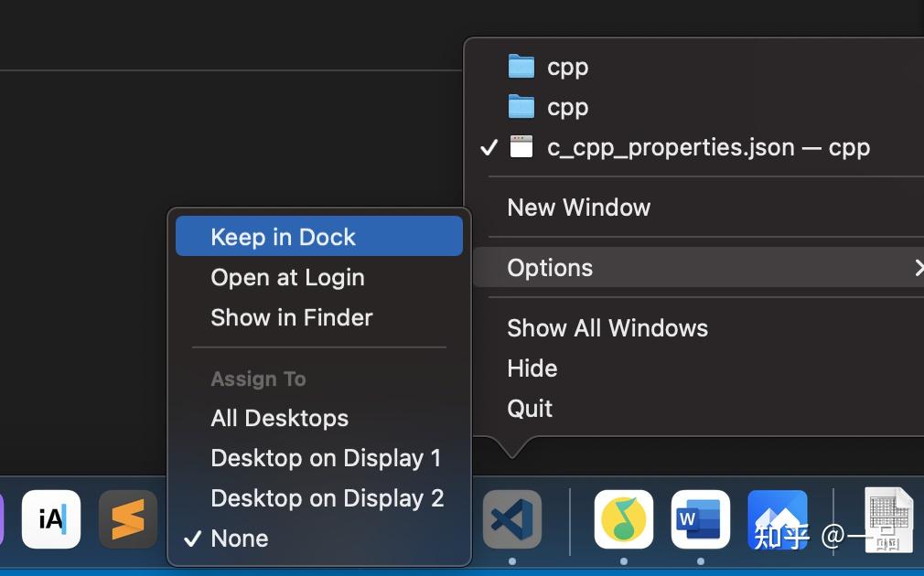
Task: Select Show All Windows
Action: pyautogui.click(x=607, y=327)
